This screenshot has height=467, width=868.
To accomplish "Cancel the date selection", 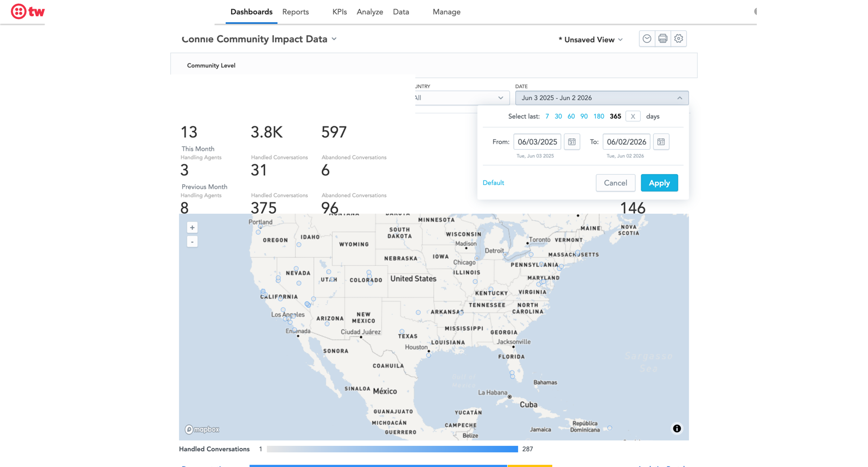I will [x=615, y=183].
